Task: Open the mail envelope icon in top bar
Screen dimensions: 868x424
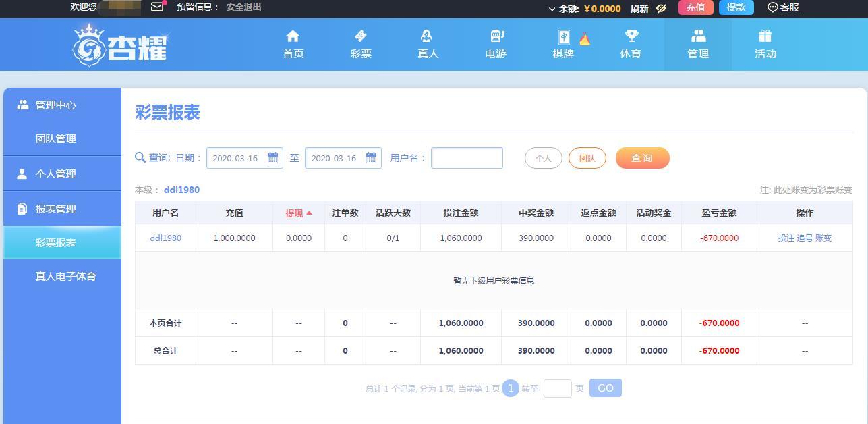Action: point(157,7)
